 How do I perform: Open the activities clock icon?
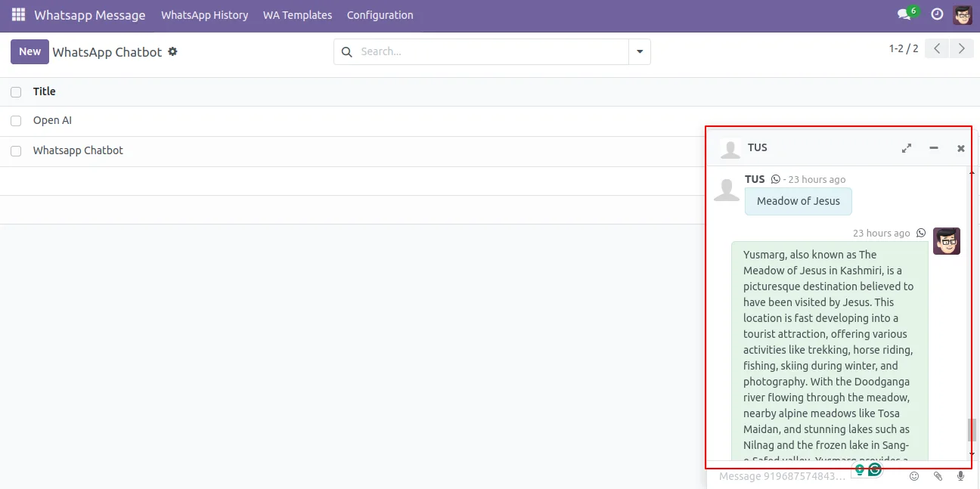937,14
